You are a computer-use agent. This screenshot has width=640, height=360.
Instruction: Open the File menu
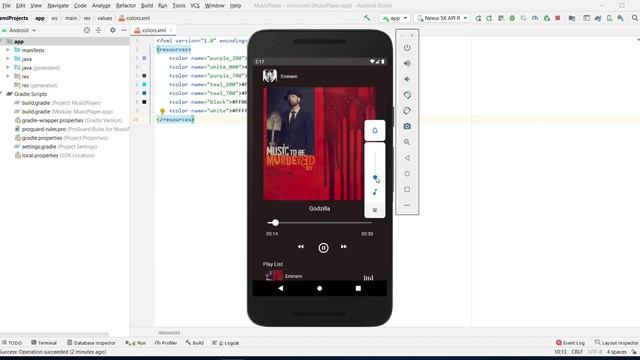click(6, 6)
